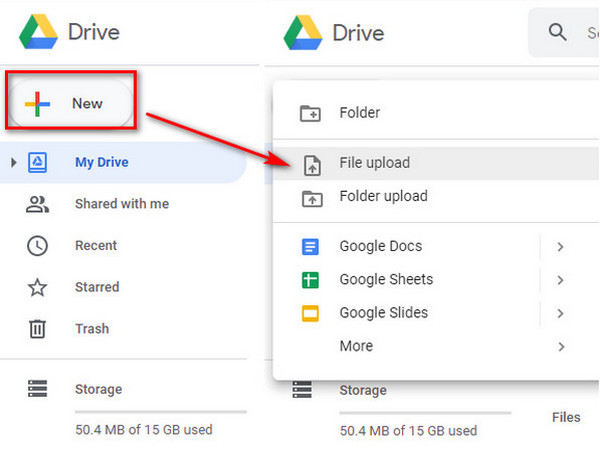600x462 pixels.
Task: Click the File upload icon
Action: pyautogui.click(x=313, y=165)
